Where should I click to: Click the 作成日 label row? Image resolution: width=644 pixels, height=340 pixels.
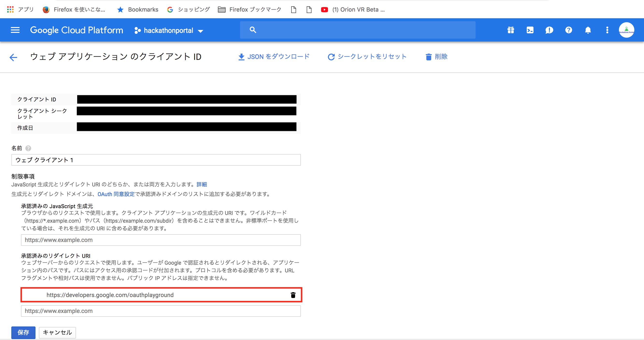tap(156, 128)
